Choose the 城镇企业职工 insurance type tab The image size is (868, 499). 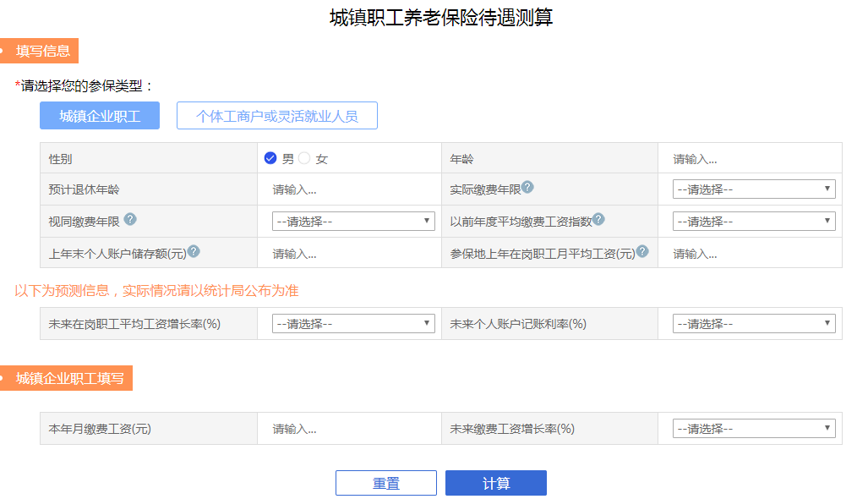(100, 115)
